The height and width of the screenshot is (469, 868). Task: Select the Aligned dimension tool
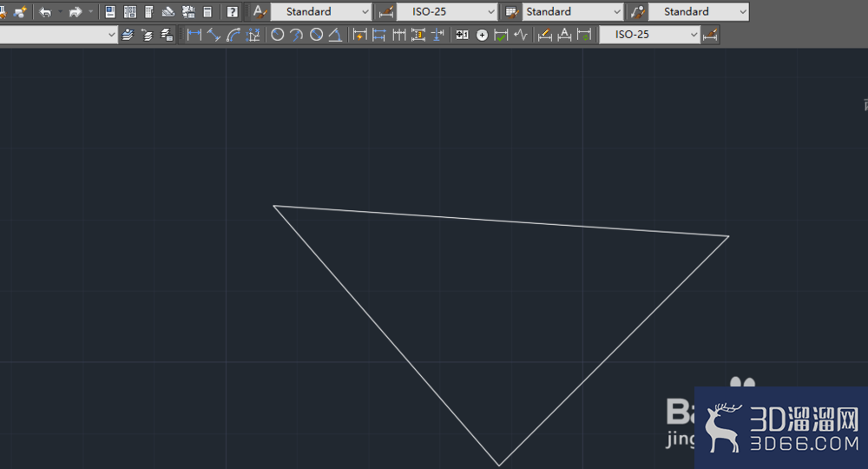coord(214,35)
